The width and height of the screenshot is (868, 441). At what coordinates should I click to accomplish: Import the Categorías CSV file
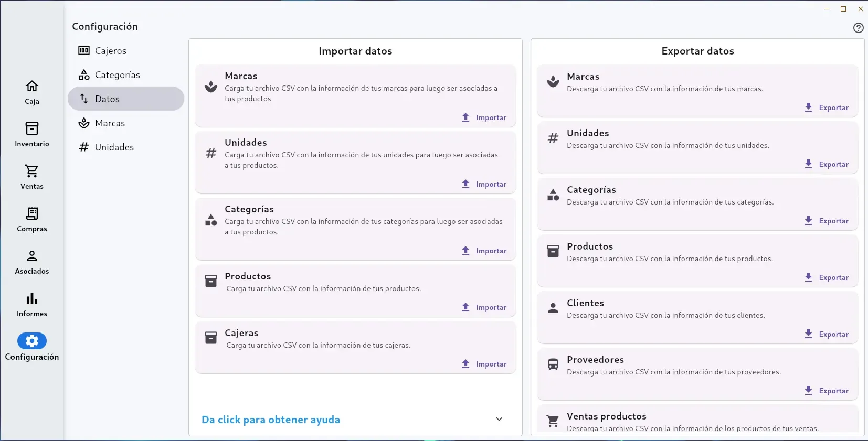click(484, 251)
